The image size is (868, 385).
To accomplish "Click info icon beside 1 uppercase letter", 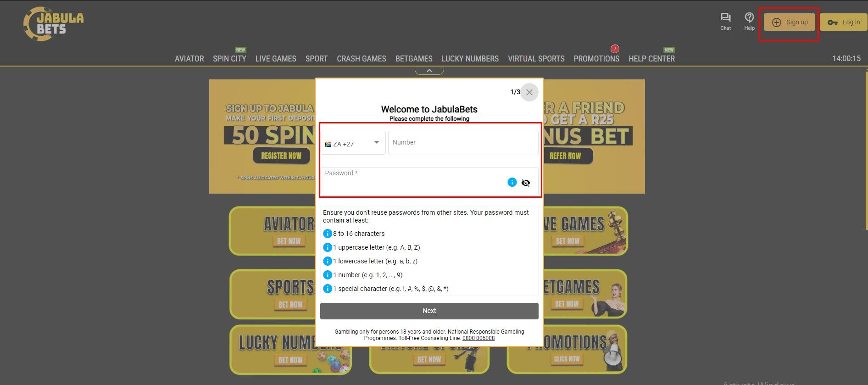I will (x=328, y=247).
